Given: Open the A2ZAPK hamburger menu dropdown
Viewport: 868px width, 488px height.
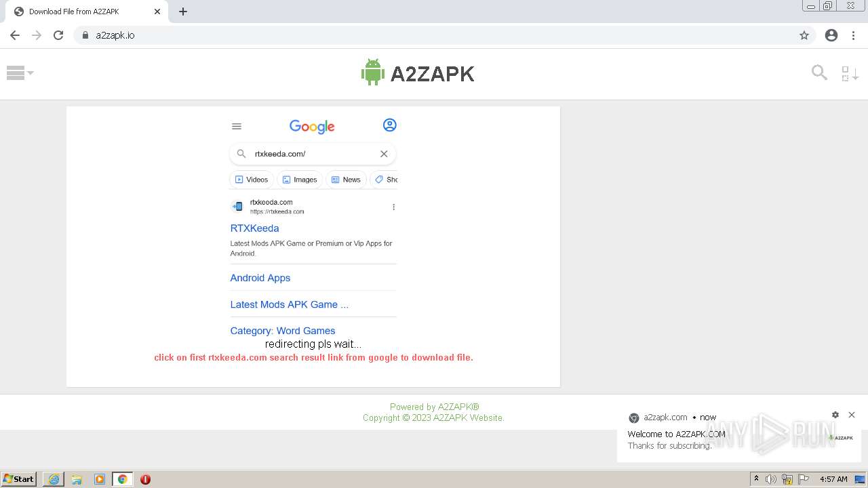Looking at the screenshot, I should coord(20,73).
